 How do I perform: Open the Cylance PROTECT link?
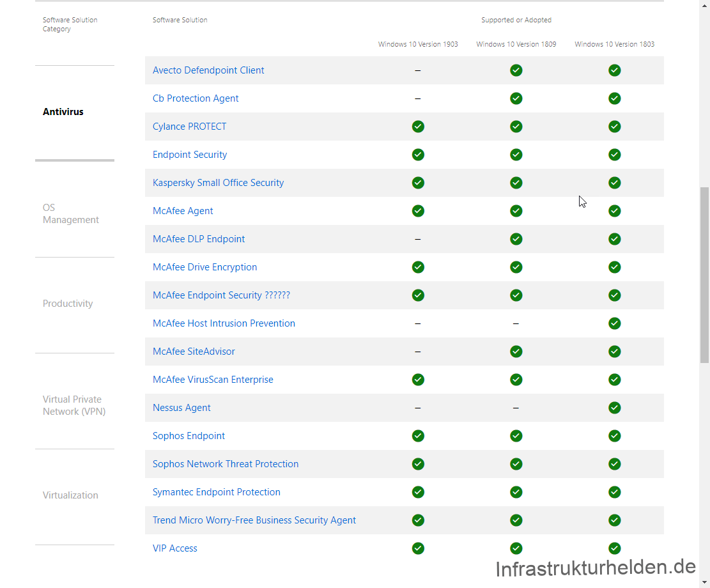(189, 127)
